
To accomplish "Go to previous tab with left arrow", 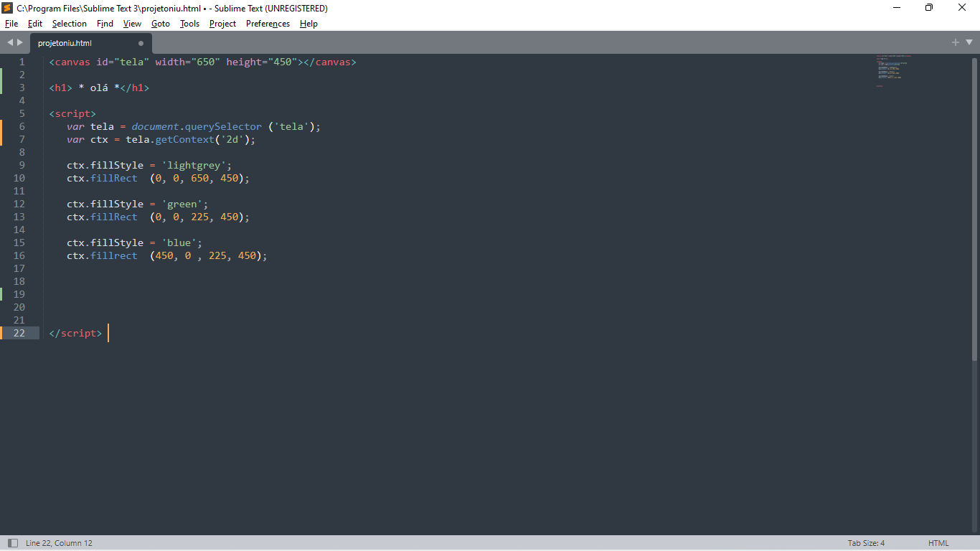I will [10, 43].
